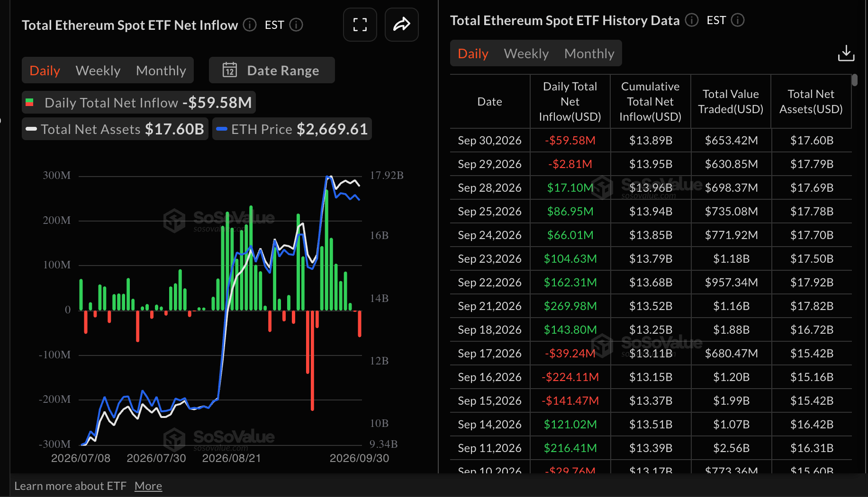Viewport: 868px width, 497px height.
Task: Click the $17.92B net assets cell
Action: pos(812,282)
